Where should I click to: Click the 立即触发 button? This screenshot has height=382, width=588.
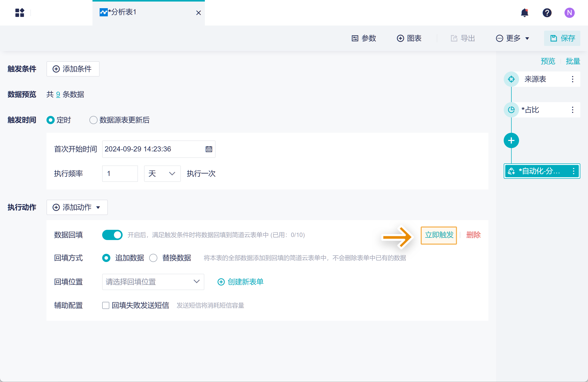tap(439, 235)
